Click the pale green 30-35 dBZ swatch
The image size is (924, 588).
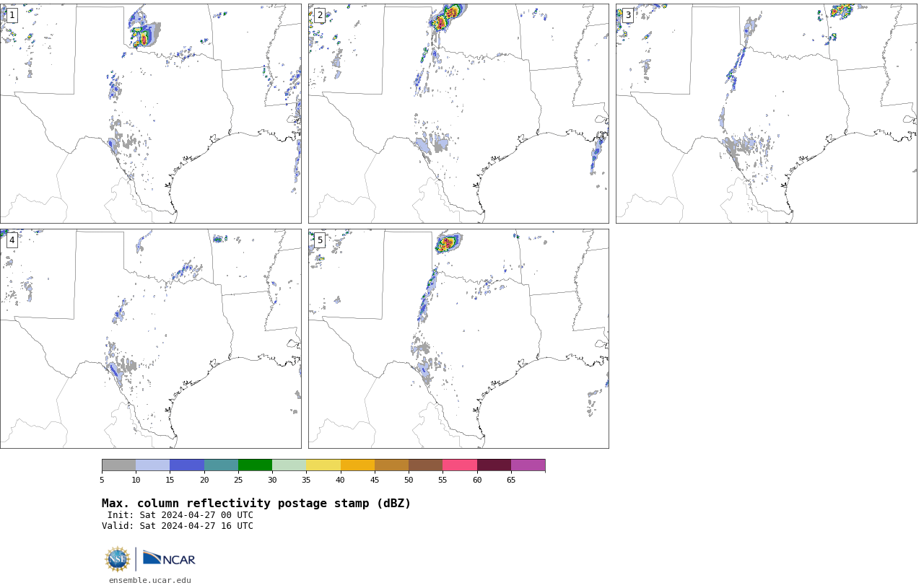click(289, 465)
